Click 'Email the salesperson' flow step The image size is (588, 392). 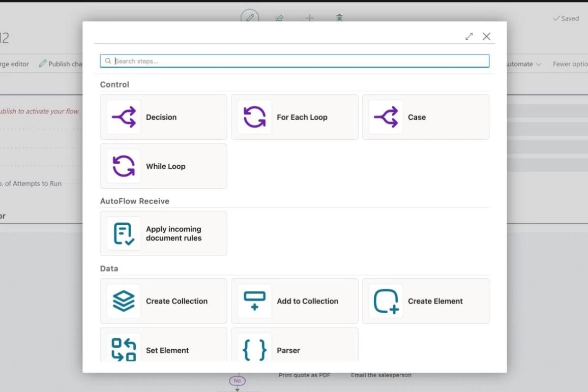click(381, 375)
